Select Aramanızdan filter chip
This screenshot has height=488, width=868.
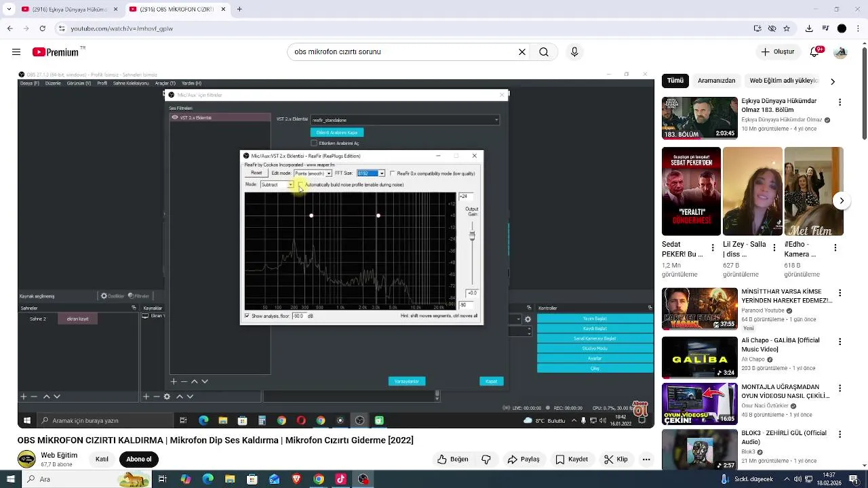point(717,81)
